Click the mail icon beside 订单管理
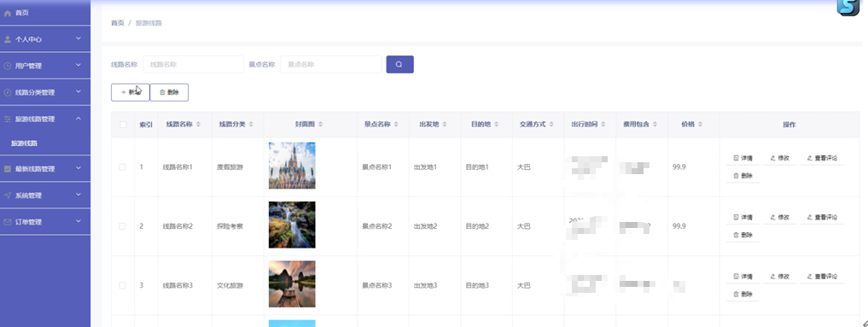Image resolution: width=868 pixels, height=327 pixels. pyautogui.click(x=8, y=222)
